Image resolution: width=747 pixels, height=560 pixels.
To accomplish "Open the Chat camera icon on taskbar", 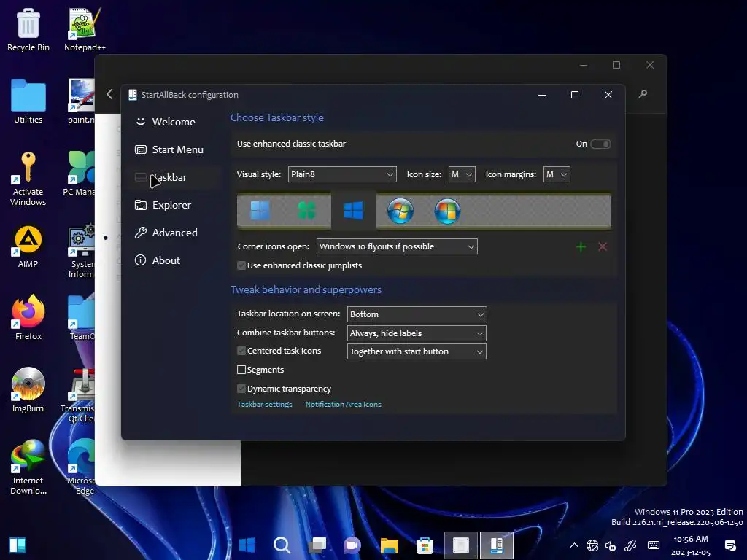I will 352,545.
